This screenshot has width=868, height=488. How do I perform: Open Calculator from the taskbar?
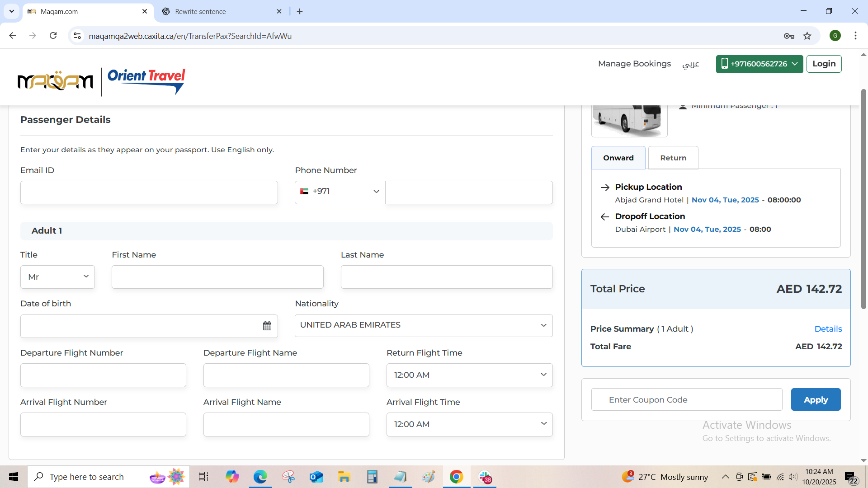(x=372, y=477)
